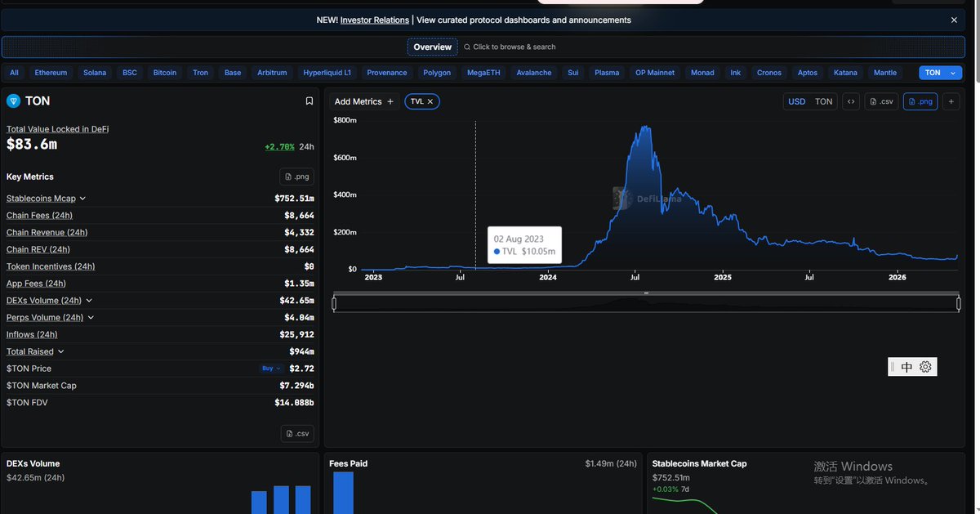Select the Hyperliquid L1 chain filter

click(x=327, y=73)
